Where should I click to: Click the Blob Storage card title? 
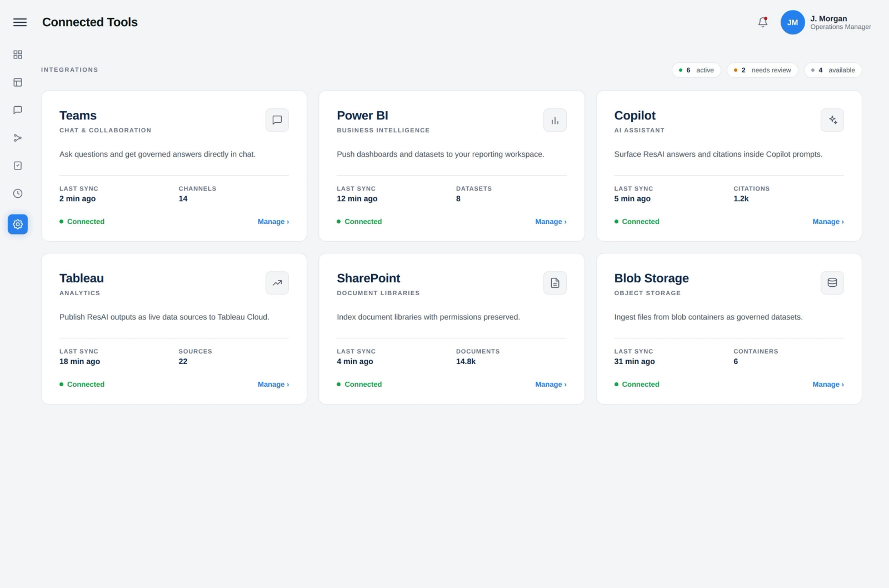651,278
